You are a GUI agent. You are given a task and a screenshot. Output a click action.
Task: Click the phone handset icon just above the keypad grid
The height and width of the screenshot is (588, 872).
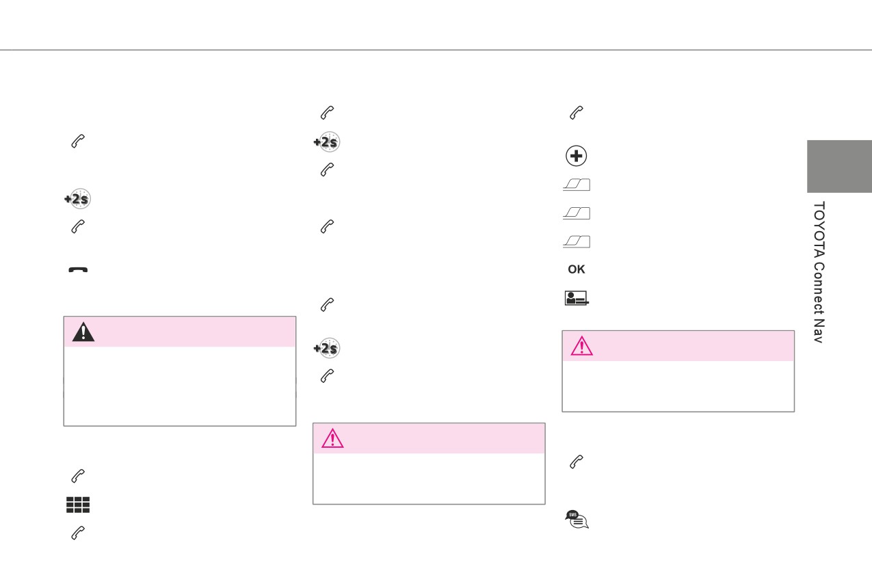pyautogui.click(x=78, y=476)
